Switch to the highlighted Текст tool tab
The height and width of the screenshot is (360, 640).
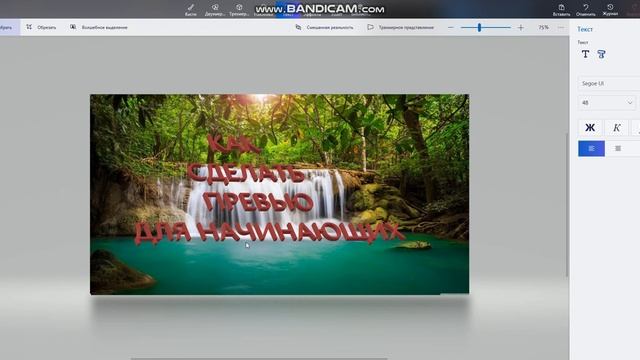pyautogui.click(x=288, y=9)
